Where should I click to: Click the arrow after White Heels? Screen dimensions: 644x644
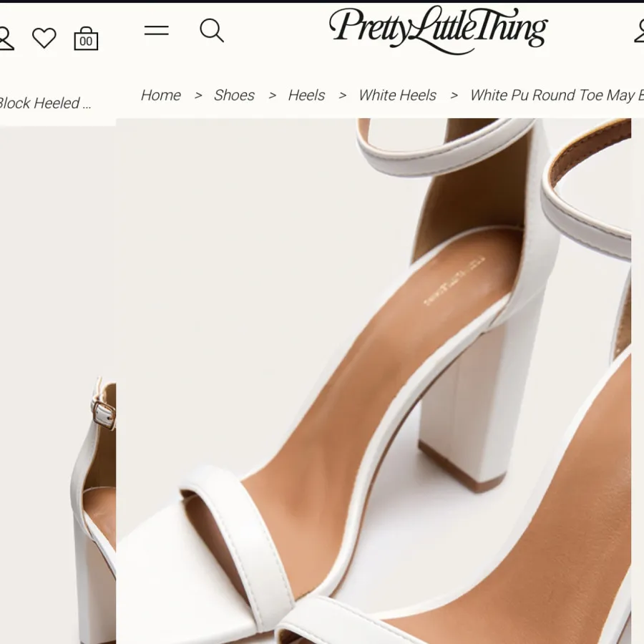coord(454,95)
